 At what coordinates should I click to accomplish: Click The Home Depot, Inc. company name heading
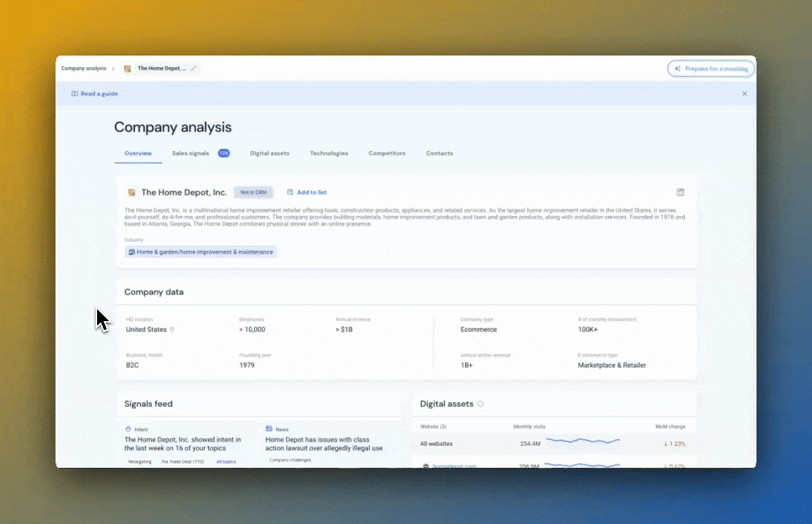pos(184,192)
